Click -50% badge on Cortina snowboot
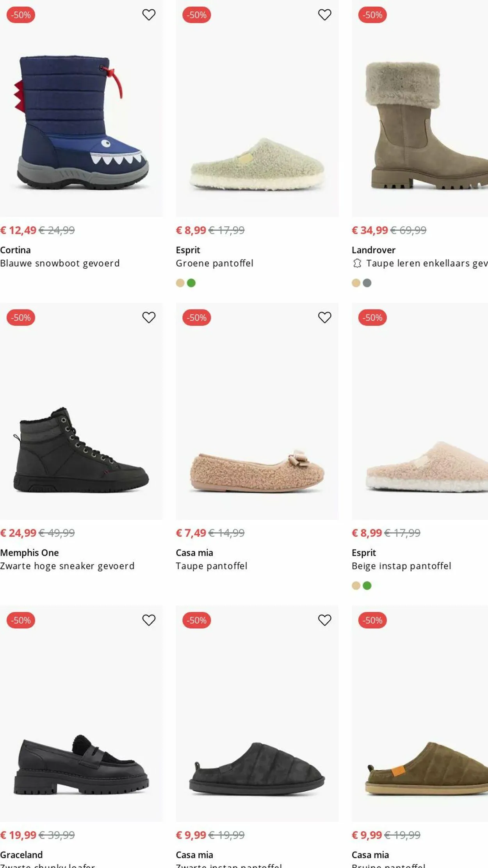The width and height of the screenshot is (488, 868). pyautogui.click(x=21, y=15)
